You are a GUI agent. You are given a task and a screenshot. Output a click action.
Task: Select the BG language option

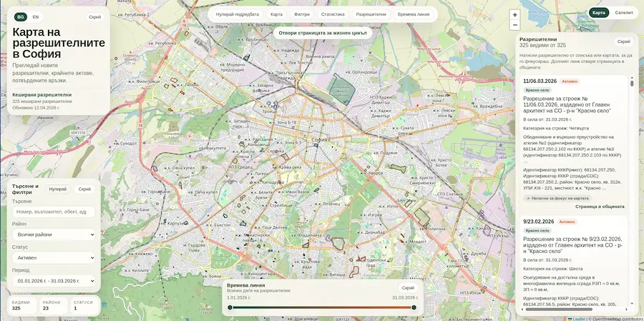(20, 16)
